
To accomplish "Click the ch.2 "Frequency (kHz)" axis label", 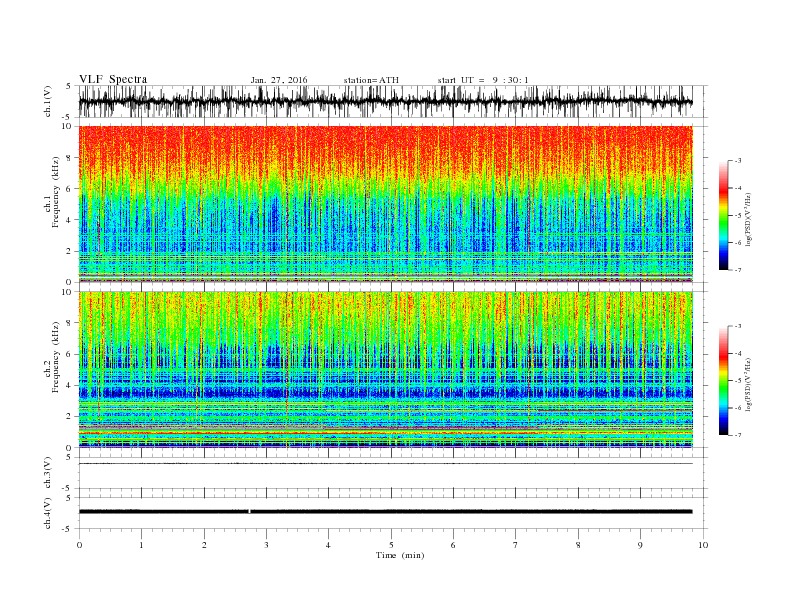I will (56, 357).
